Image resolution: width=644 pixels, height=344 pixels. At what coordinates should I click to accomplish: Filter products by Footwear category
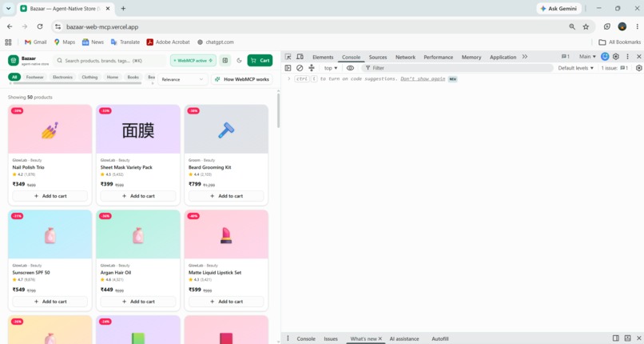35,77
